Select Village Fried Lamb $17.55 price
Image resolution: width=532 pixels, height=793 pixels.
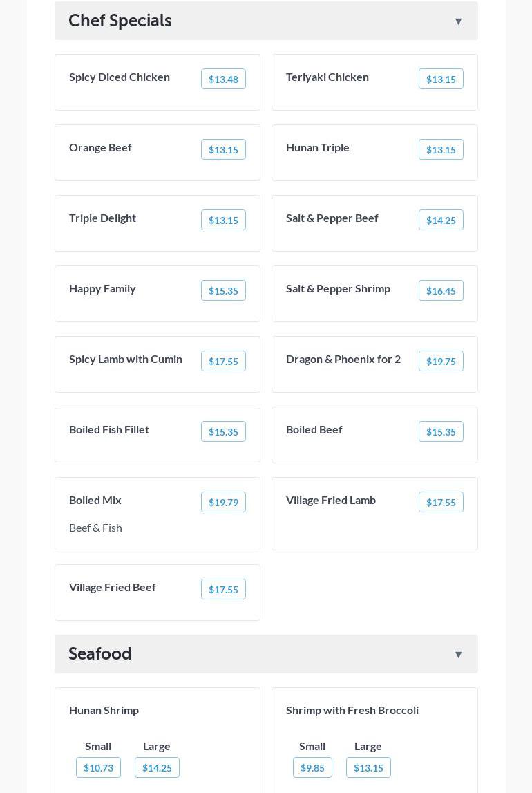[x=441, y=503]
